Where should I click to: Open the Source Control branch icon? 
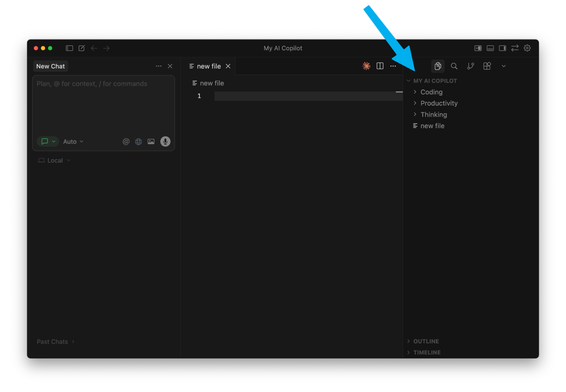470,66
